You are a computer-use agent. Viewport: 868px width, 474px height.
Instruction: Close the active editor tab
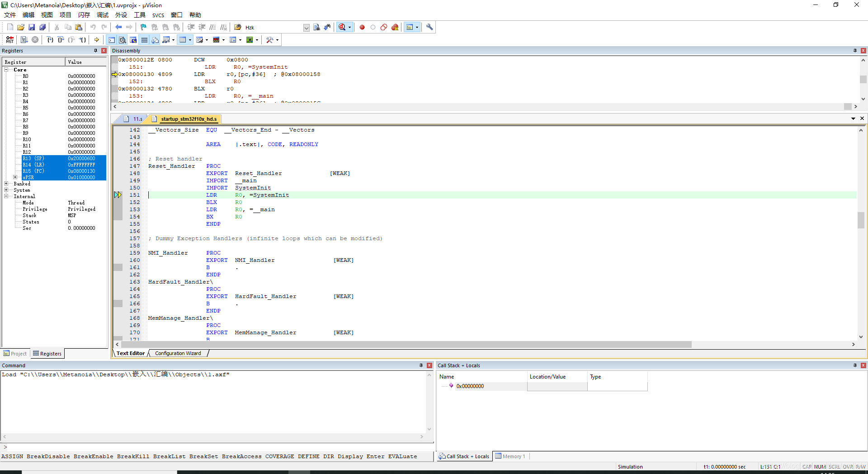click(x=862, y=118)
